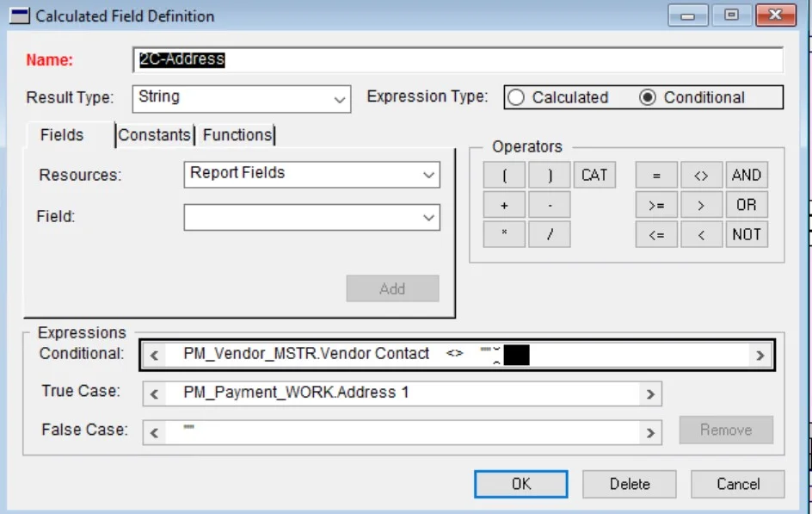This screenshot has width=812, height=514.
Task: Click the equals operator button
Action: [656, 175]
